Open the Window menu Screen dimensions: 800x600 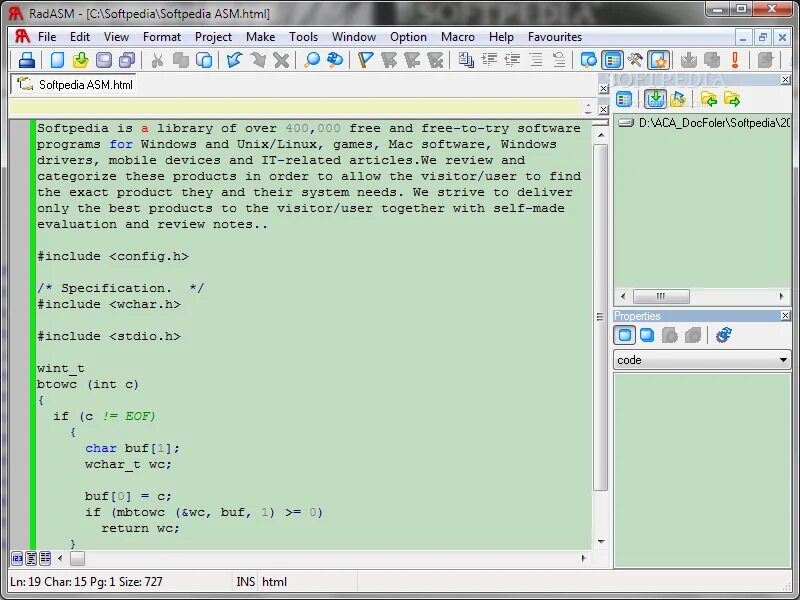[x=354, y=37]
